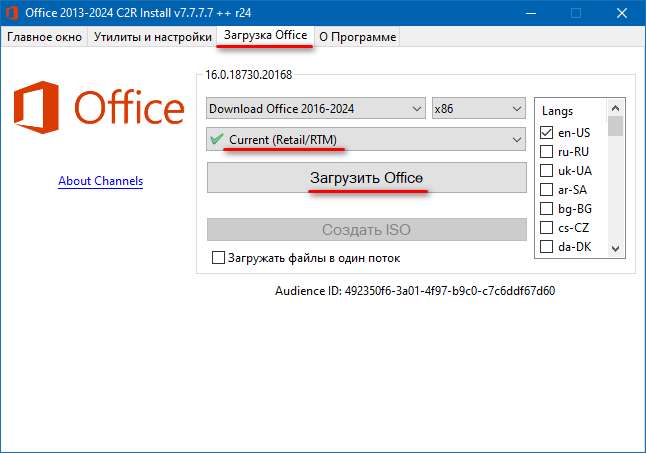Open About Channels link
The image size is (646, 453).
click(101, 181)
